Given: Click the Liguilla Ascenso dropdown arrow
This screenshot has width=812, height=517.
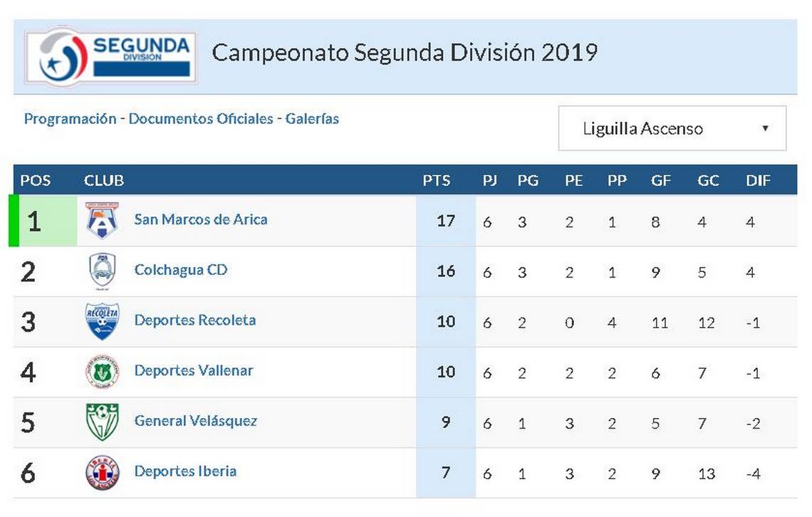Looking at the screenshot, I should tap(765, 128).
